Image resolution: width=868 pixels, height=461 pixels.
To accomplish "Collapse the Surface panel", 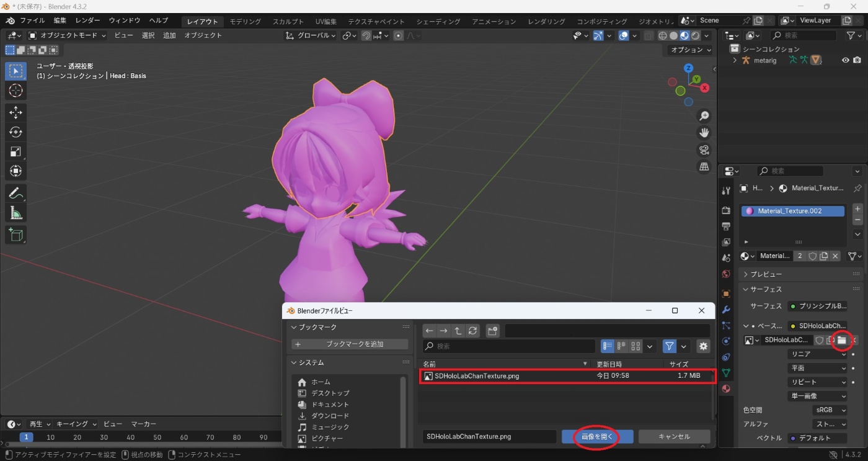I will coord(763,289).
